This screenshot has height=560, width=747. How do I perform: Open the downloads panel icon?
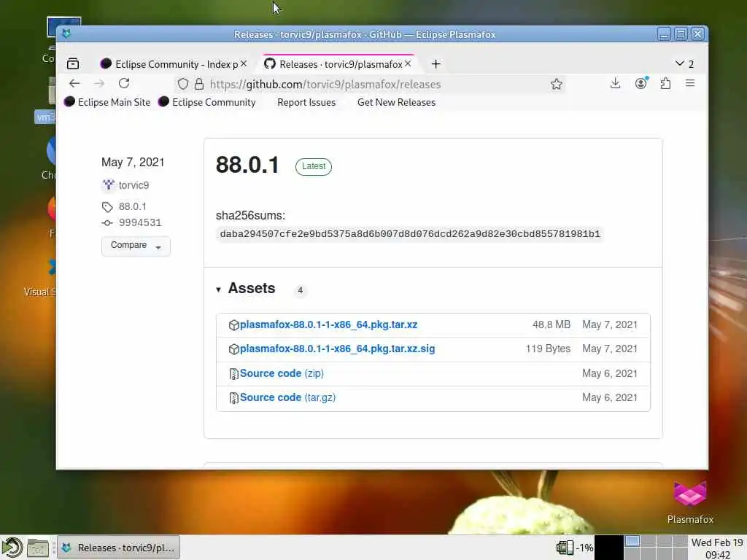[x=615, y=84]
